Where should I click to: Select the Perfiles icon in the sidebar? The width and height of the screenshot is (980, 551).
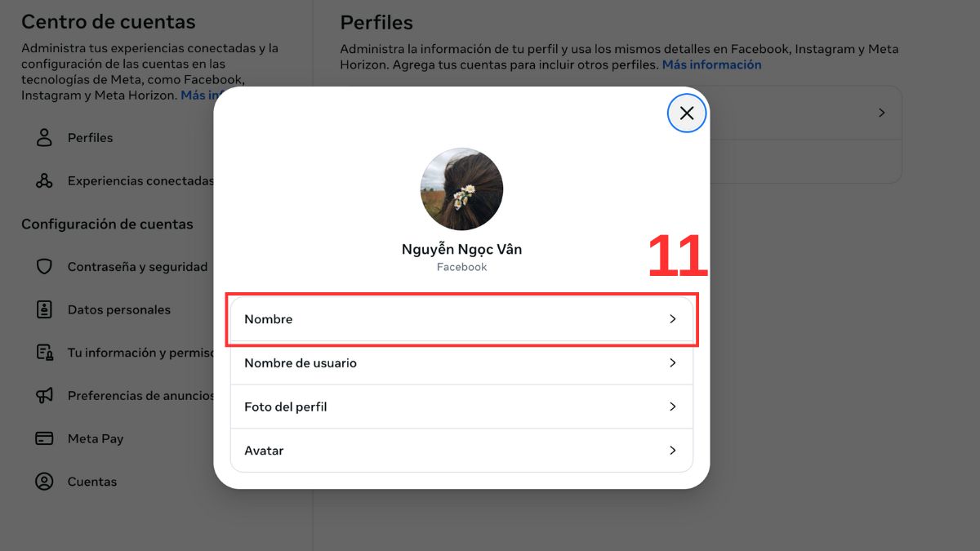[43, 137]
